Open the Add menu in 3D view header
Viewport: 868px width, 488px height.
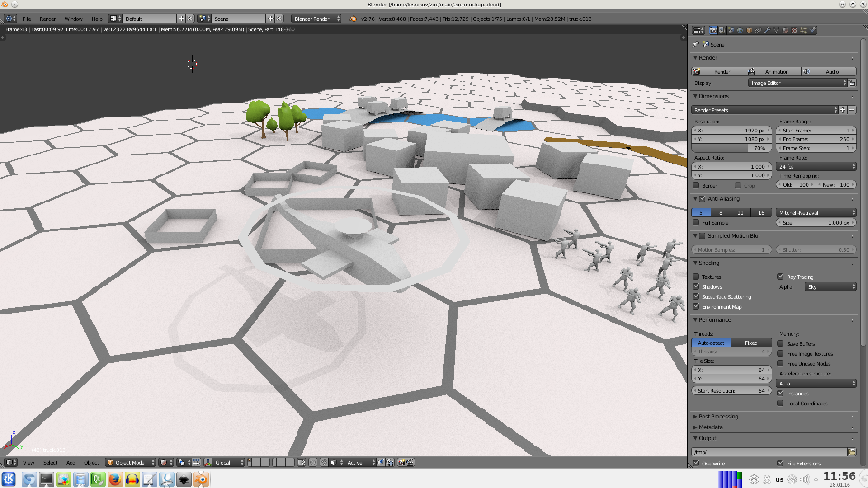tap(71, 462)
